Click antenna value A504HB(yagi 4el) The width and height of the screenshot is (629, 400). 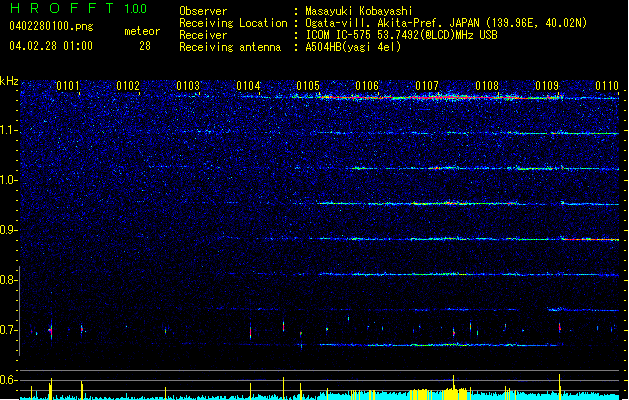pyautogui.click(x=353, y=47)
